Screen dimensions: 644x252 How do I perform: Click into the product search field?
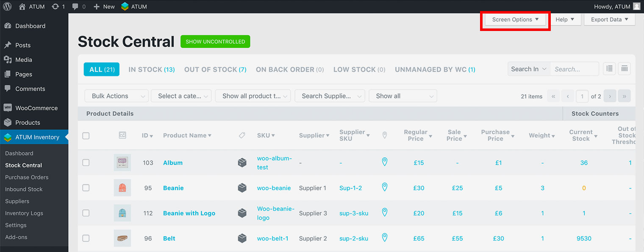[575, 69]
